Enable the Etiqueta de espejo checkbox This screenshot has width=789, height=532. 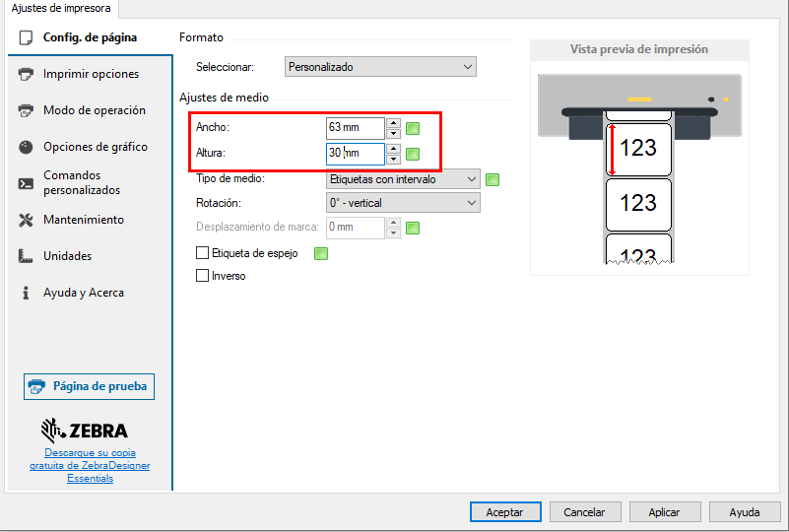203,253
